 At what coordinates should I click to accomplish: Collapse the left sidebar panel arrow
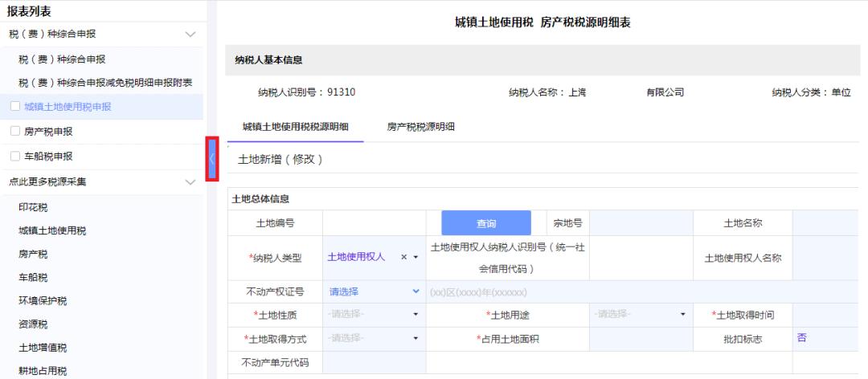[212, 158]
